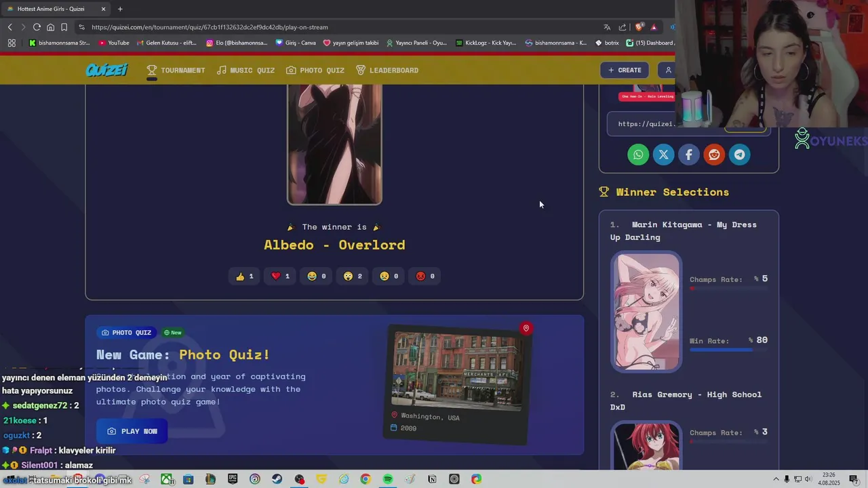Open Epic Games launcher from taskbar
Screen dimensions: 868x488
pyautogui.click(x=233, y=479)
